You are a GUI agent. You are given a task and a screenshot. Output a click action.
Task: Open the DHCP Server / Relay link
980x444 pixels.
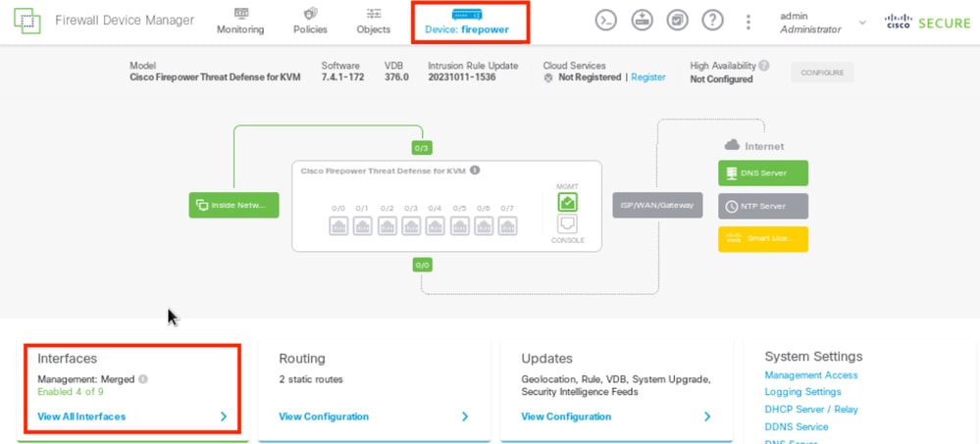point(811,410)
